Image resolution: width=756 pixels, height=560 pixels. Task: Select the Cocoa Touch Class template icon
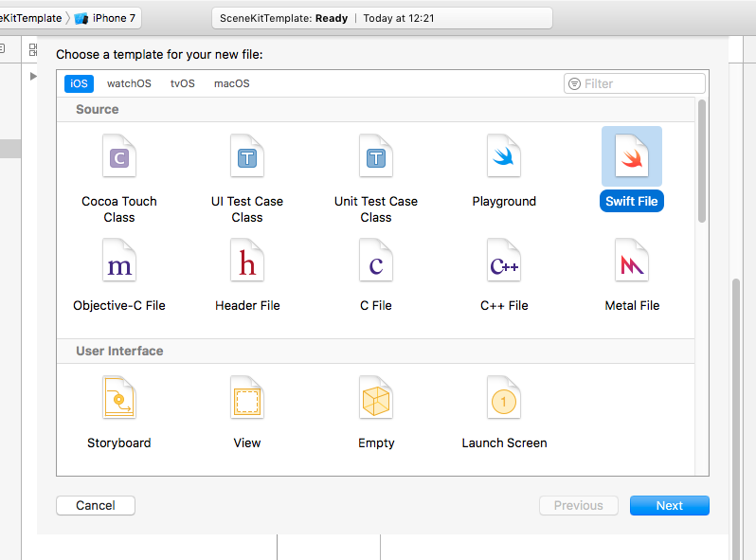(x=119, y=155)
